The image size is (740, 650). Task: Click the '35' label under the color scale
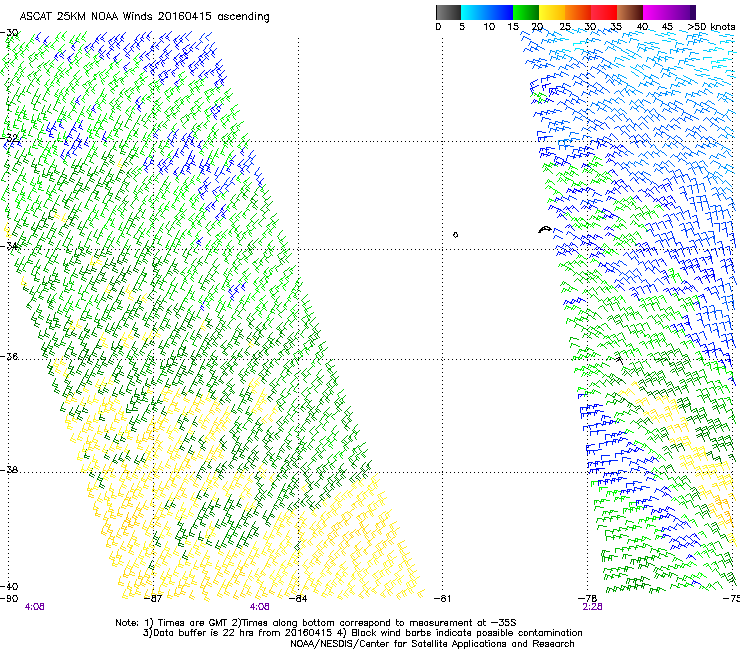coord(616,27)
